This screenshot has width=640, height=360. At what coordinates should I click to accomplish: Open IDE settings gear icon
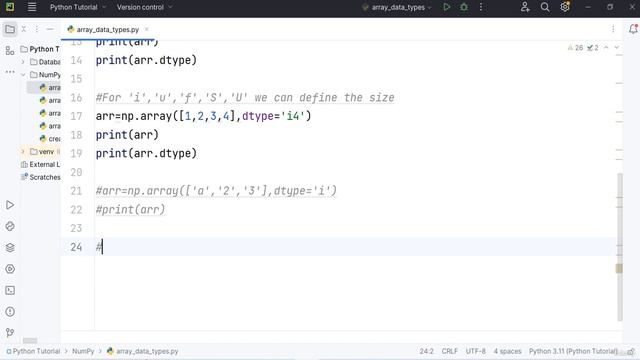565,7
